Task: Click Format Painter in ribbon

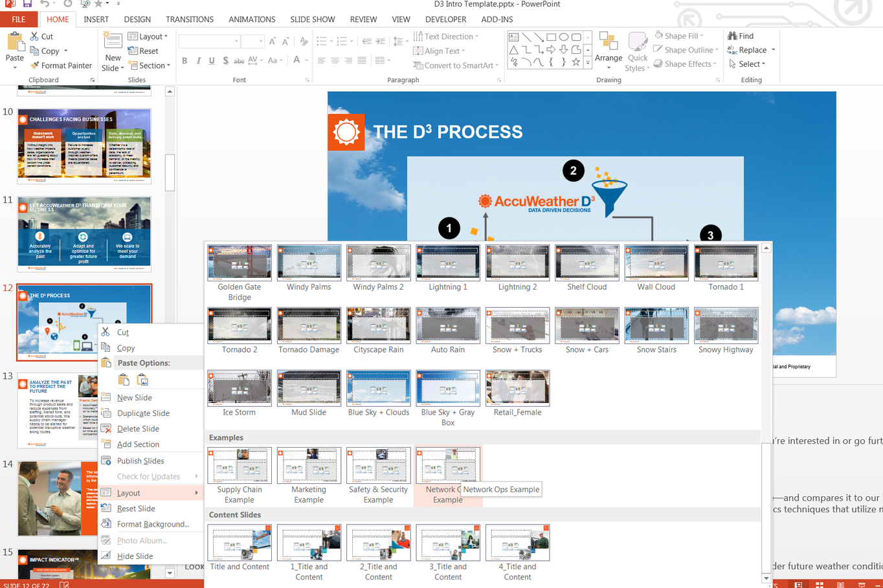Action: click(x=61, y=65)
